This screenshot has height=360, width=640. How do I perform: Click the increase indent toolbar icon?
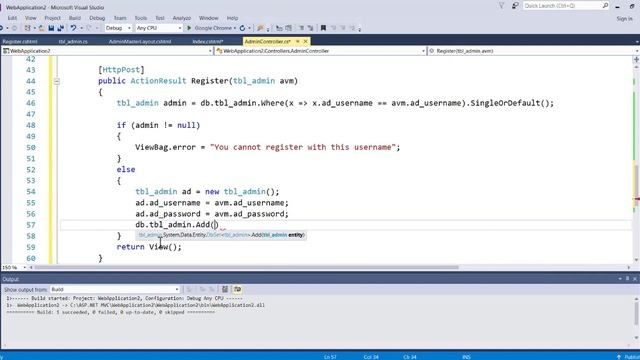pyautogui.click(x=289, y=28)
